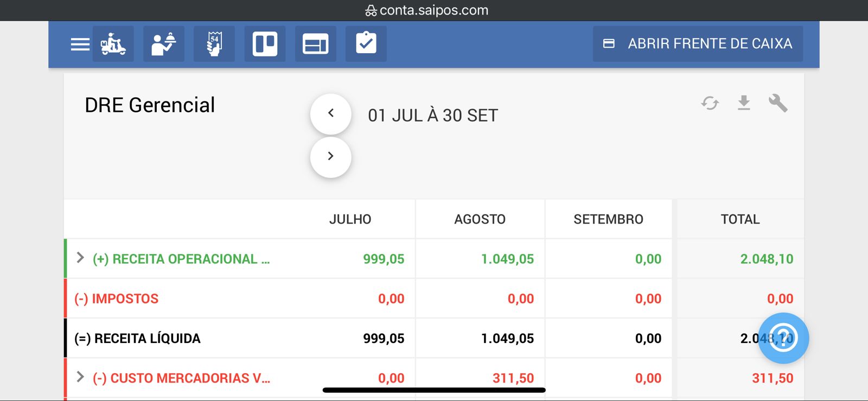Open the cash register panel icon
868x401 pixels.
click(315, 44)
